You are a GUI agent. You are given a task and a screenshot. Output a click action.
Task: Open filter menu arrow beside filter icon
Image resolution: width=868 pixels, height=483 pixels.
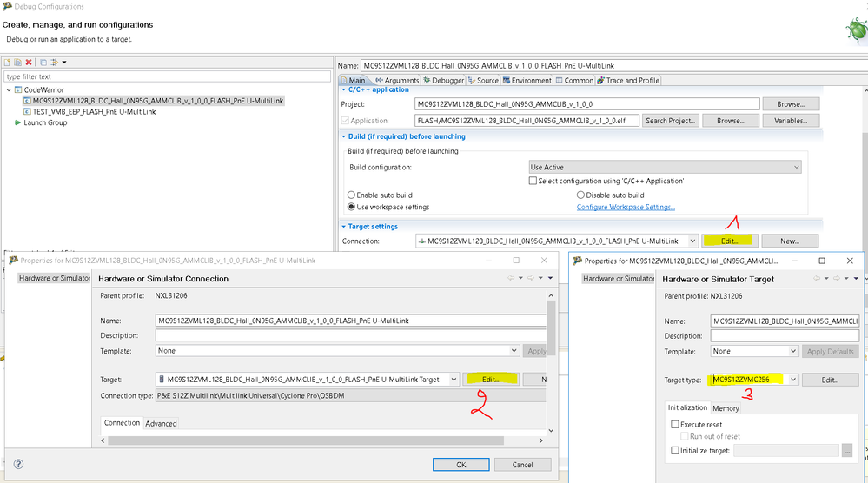[64, 63]
